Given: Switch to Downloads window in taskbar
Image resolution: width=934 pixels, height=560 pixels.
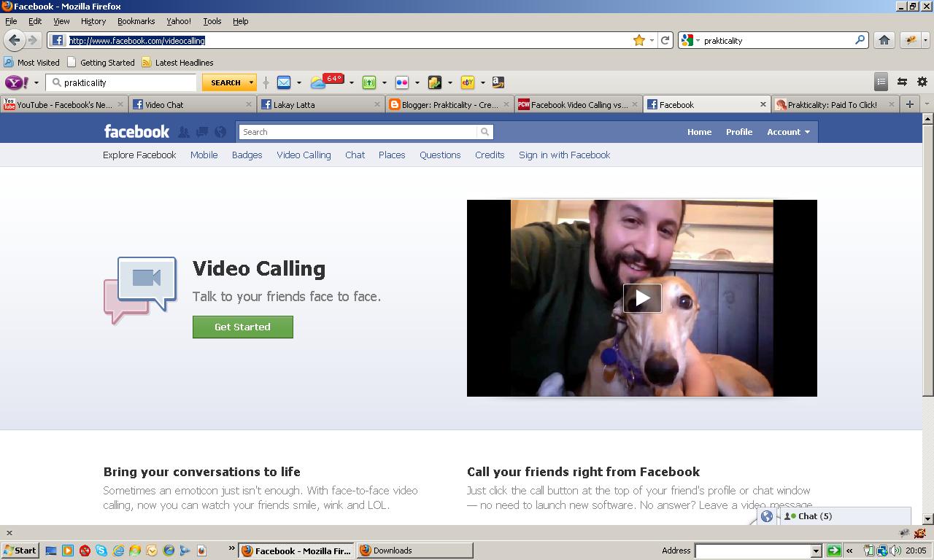Looking at the screenshot, I should 414,551.
